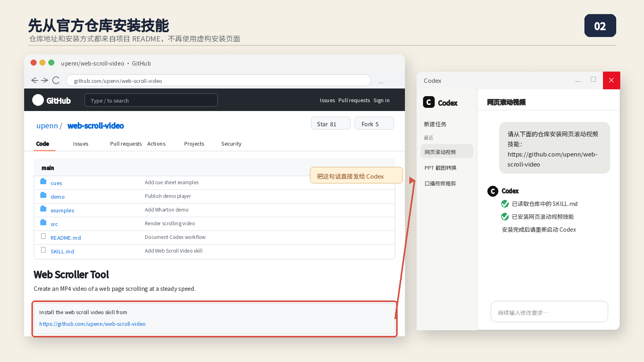Screen dimensions: 644x362
Task: Open the Actions tab
Action: pos(157,144)
